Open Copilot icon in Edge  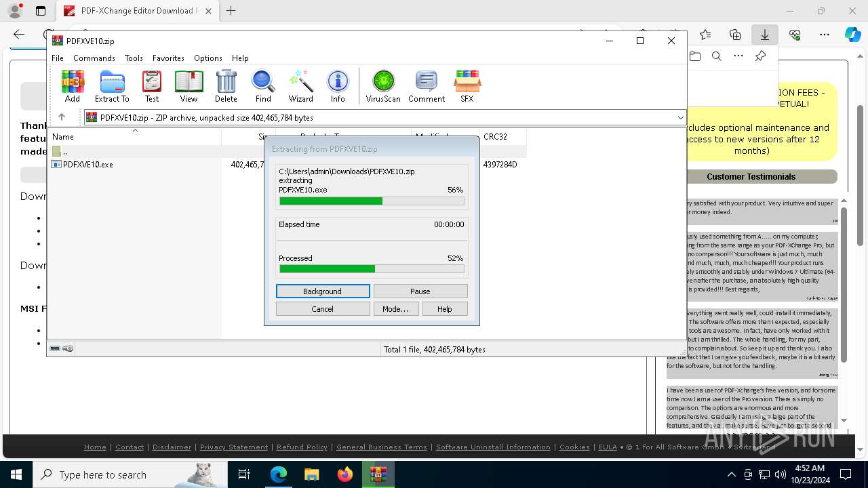click(852, 35)
